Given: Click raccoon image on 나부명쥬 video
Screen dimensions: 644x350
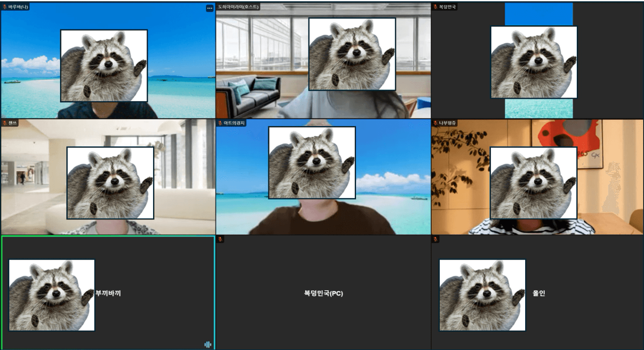Looking at the screenshot, I should point(533,183).
